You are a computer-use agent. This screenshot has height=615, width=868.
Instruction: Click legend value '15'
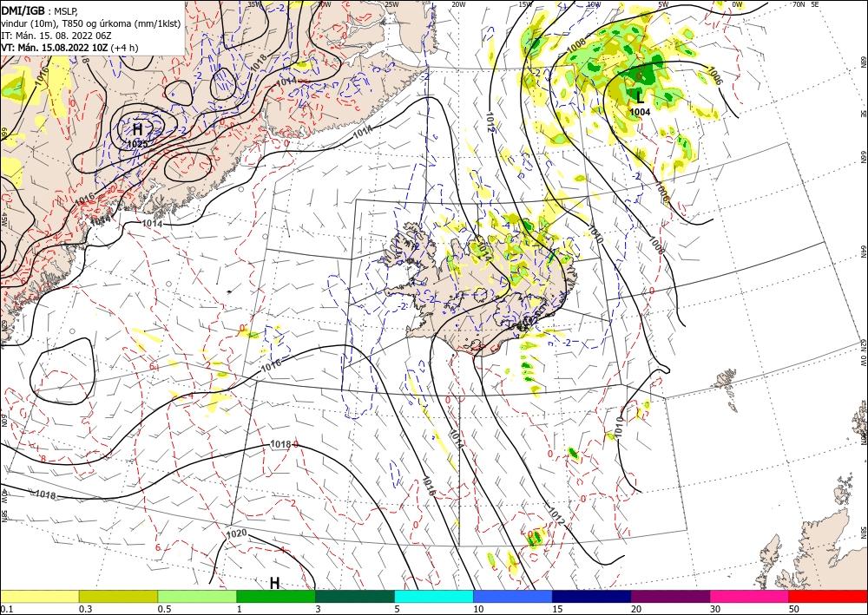tap(557, 609)
